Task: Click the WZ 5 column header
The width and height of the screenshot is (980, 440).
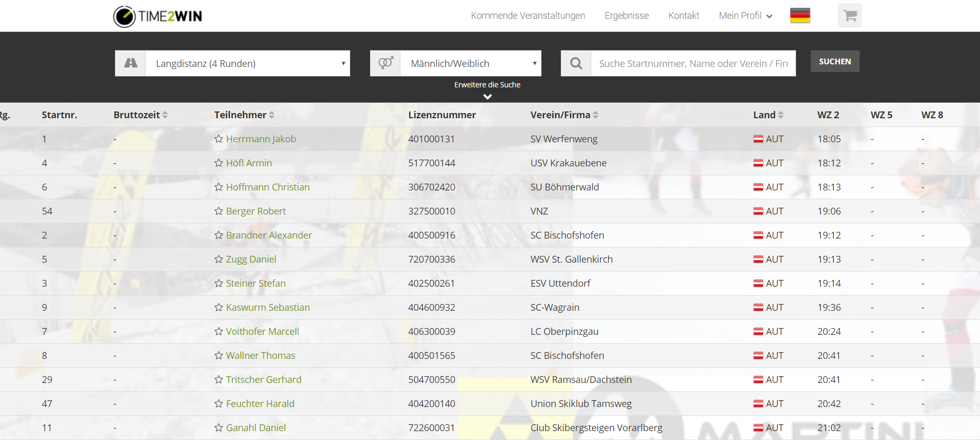Action: pyautogui.click(x=881, y=115)
